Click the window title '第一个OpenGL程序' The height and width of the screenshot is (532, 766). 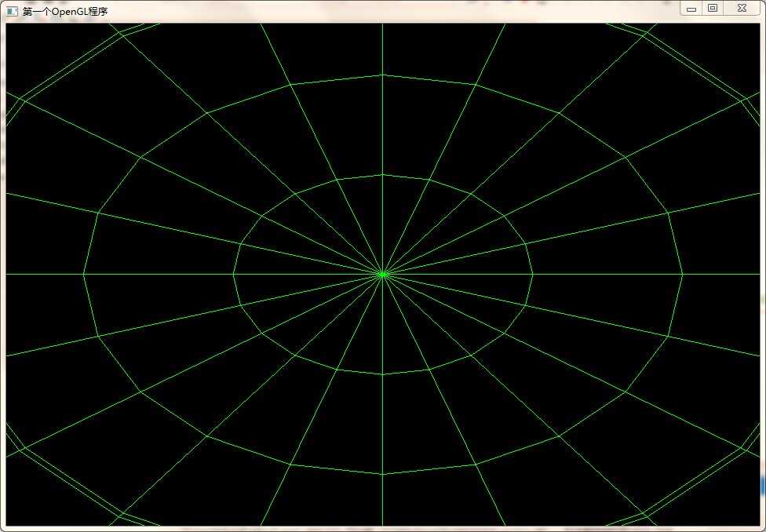[x=65, y=12]
